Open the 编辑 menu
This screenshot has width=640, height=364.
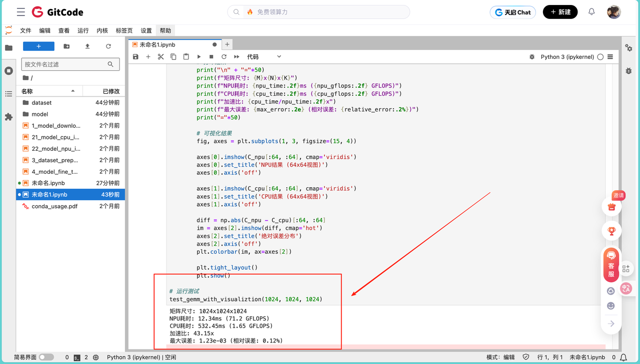point(45,30)
